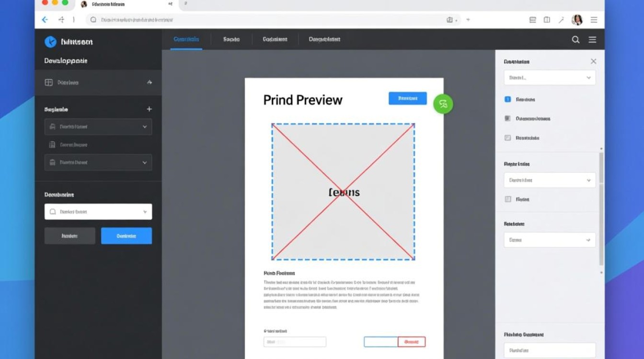Click the grid layout icon in the highlighted sidebar row
The height and width of the screenshot is (359, 644).
point(48,82)
